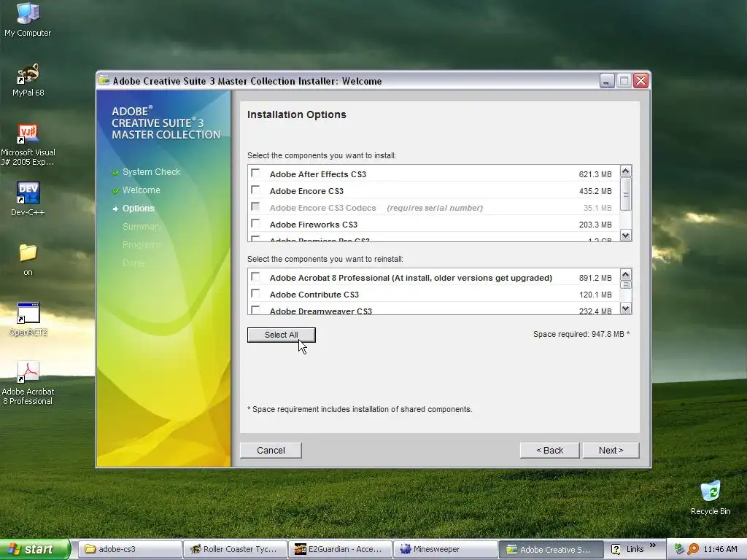Screen dimensions: 747x560
Task: Click the Adobe After Effects CS3 label
Action: point(318,174)
